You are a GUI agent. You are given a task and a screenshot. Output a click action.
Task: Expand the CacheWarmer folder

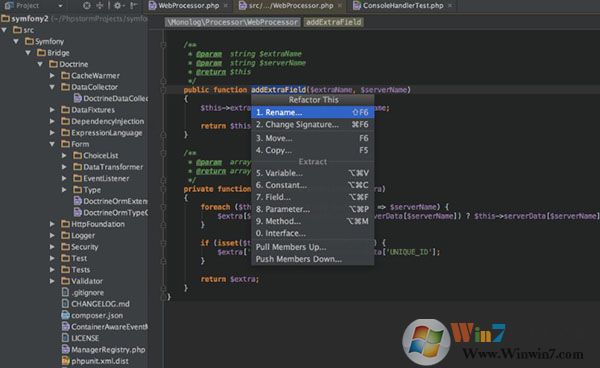click(x=52, y=76)
